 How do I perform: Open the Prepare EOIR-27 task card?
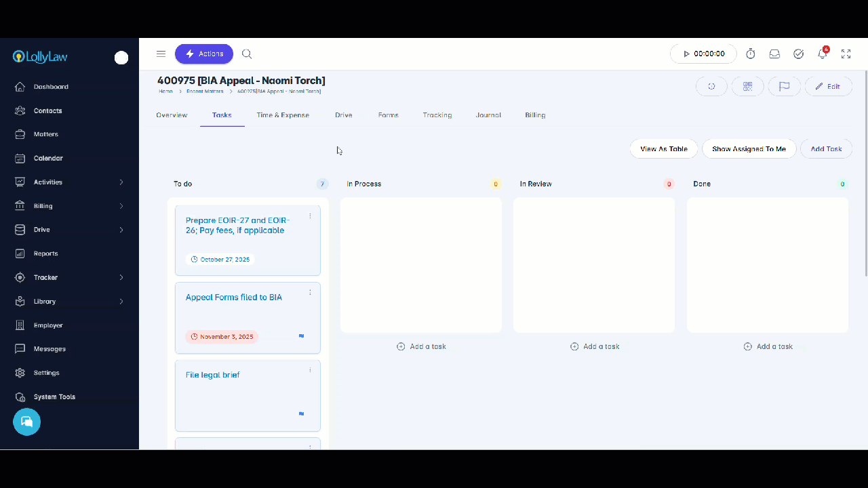coord(237,226)
